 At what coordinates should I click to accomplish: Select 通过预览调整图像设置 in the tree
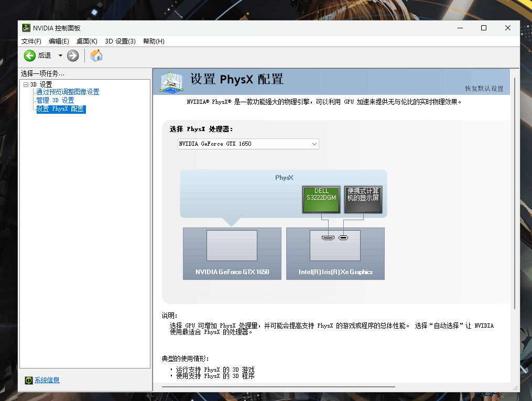[x=68, y=92]
